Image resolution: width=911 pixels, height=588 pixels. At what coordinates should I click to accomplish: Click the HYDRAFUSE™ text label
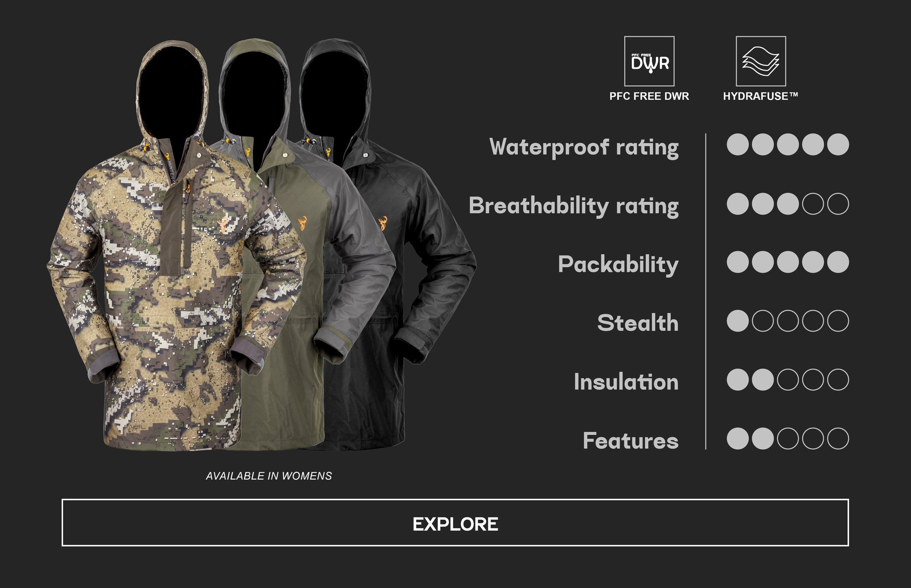pyautogui.click(x=761, y=96)
